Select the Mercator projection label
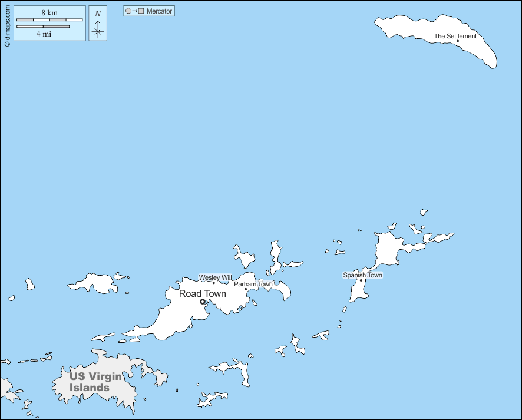 [x=159, y=11]
